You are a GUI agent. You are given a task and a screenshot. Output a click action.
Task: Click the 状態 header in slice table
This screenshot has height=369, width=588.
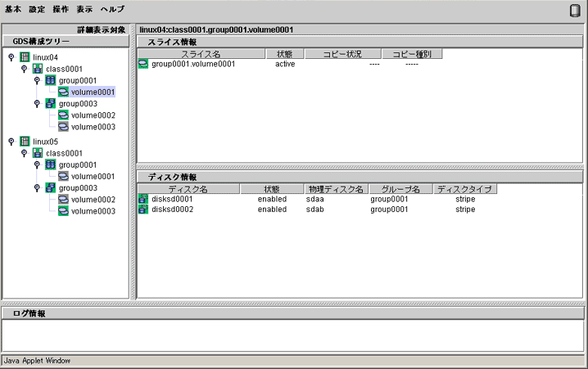pyautogui.click(x=285, y=54)
